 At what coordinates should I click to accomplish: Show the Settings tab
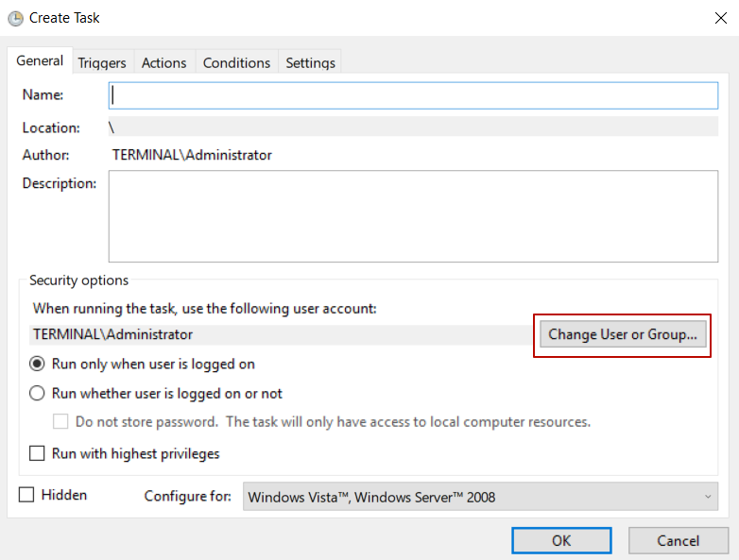pyautogui.click(x=310, y=62)
